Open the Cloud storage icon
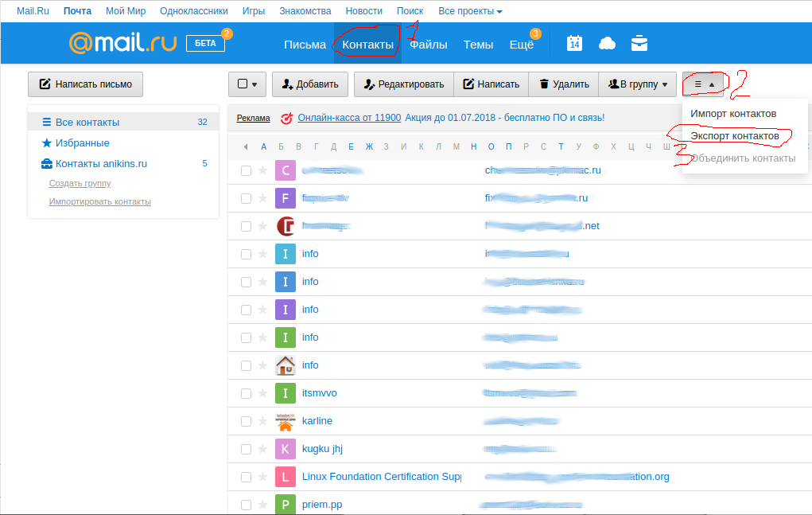The image size is (812, 515). pyautogui.click(x=607, y=44)
